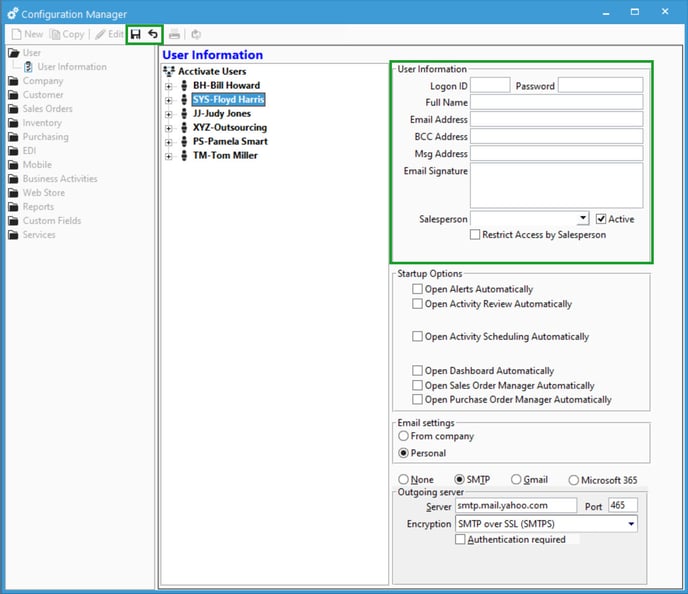The height and width of the screenshot is (594, 688).
Task: Select the SMTP mail option
Action: coord(459,479)
